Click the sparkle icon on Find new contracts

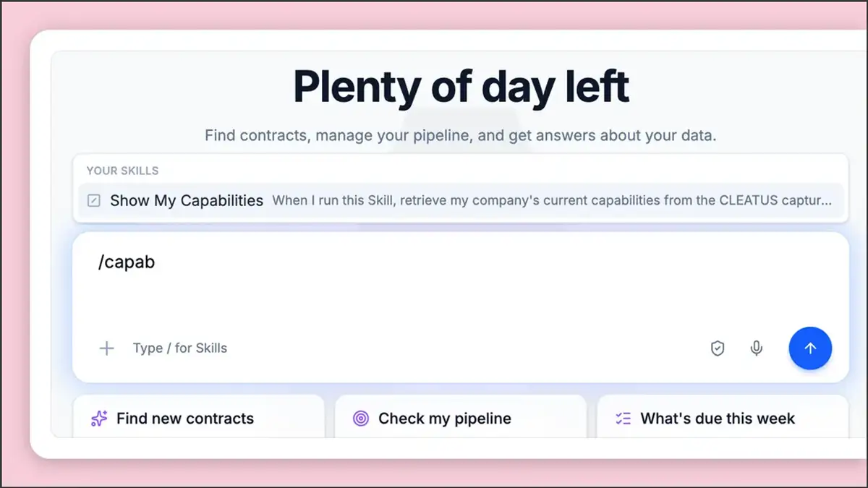[99, 418]
